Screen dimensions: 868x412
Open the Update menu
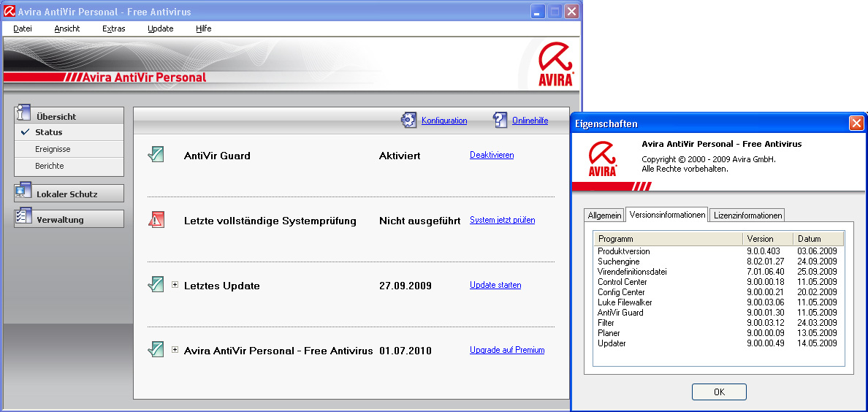161,28
